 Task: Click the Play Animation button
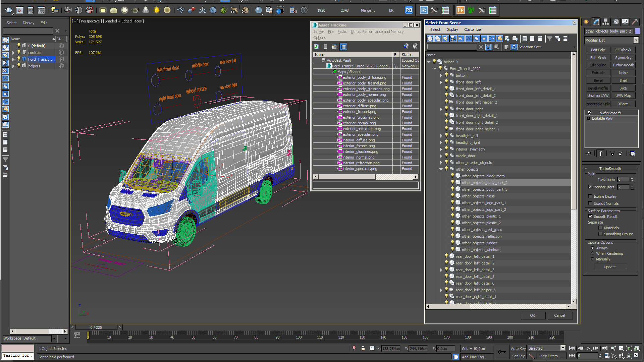588,349
